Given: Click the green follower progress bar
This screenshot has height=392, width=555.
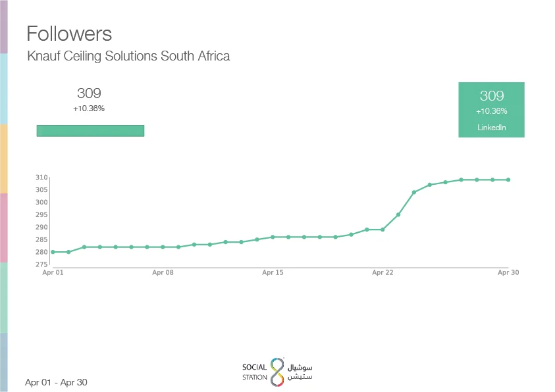Looking at the screenshot, I should (90, 130).
